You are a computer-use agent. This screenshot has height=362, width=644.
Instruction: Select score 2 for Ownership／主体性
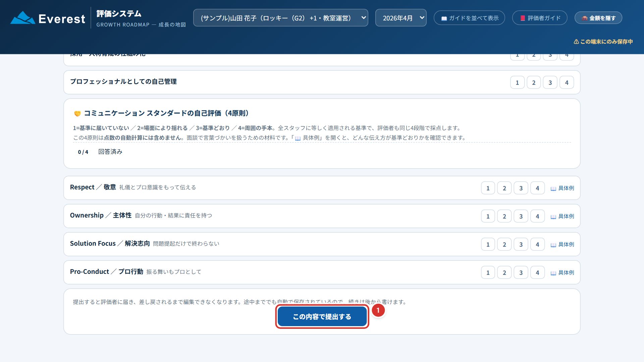pyautogui.click(x=504, y=216)
